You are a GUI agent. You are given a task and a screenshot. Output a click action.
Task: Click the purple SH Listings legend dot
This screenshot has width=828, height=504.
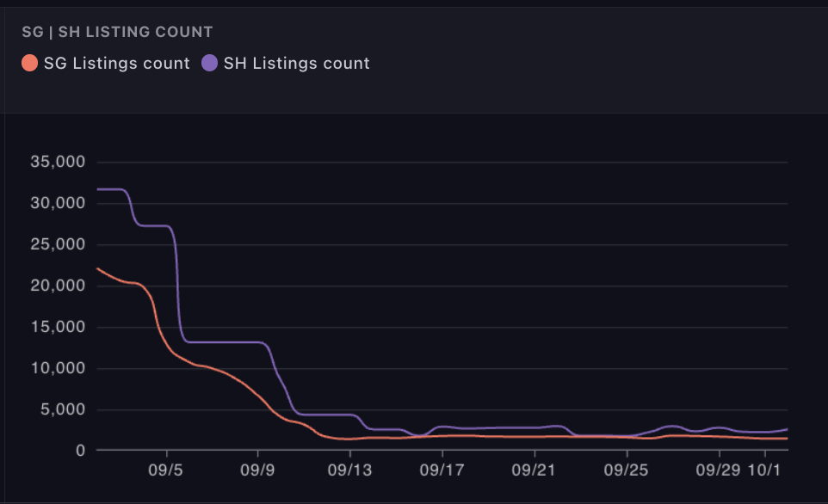click(209, 63)
